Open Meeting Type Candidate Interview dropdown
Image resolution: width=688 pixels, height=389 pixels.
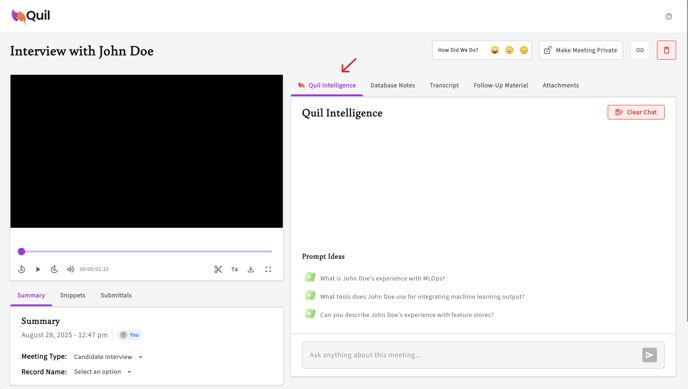[108, 357]
